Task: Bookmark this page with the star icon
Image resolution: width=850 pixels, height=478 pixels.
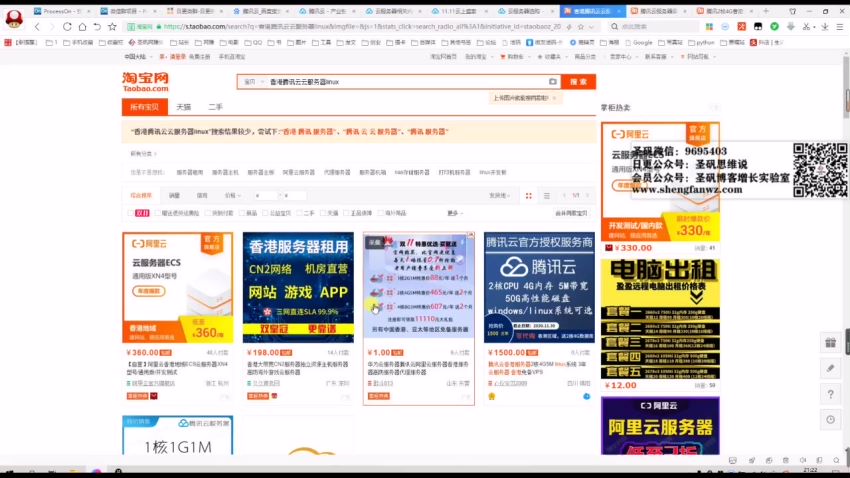Action: click(x=112, y=27)
